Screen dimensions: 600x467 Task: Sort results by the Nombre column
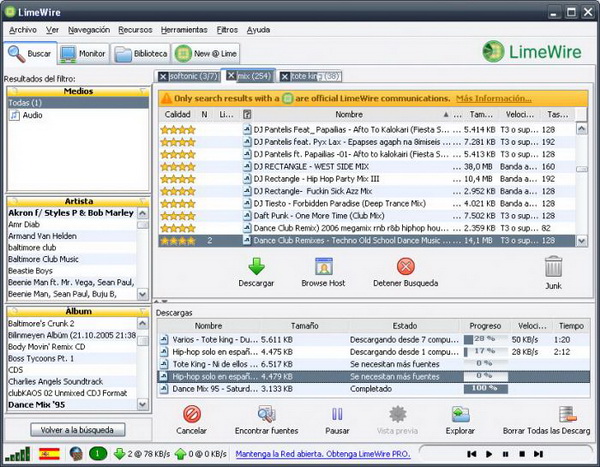349,114
